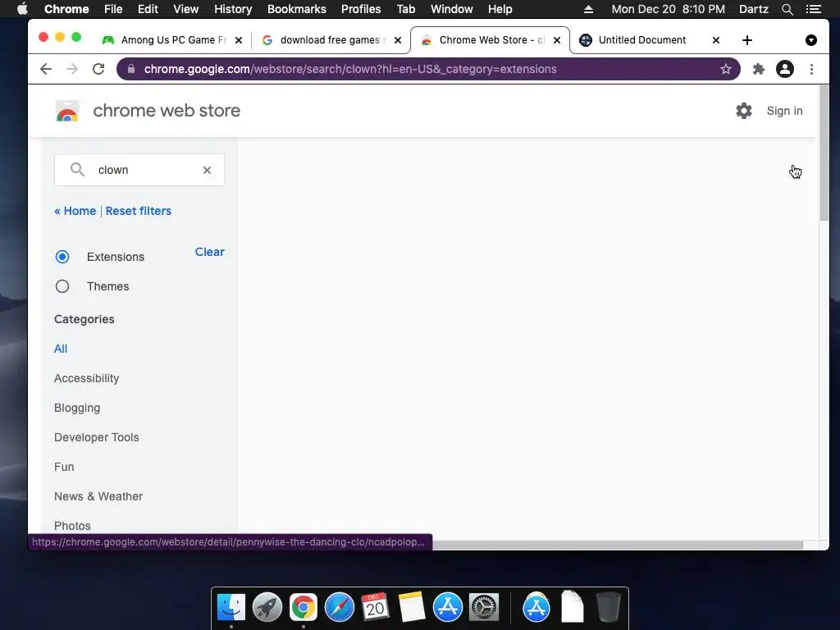Click the address bar URL
Screen dimensions: 840x630
(x=350, y=69)
